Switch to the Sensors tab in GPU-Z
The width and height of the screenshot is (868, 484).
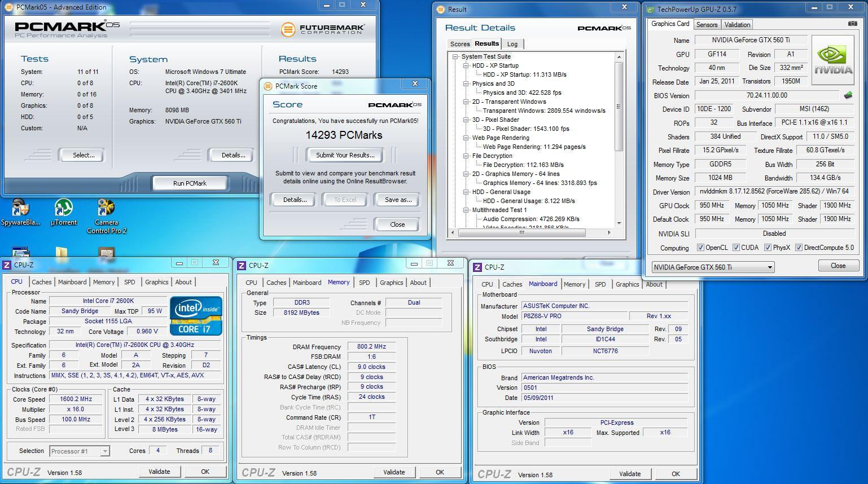pos(707,24)
